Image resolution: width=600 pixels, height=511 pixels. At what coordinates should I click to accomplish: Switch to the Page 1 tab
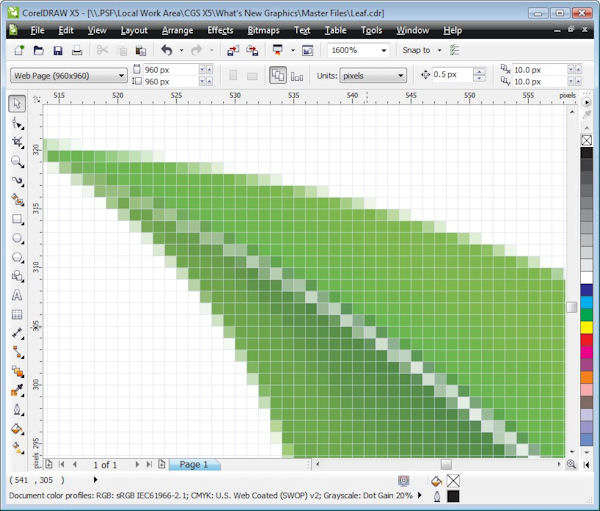193,465
